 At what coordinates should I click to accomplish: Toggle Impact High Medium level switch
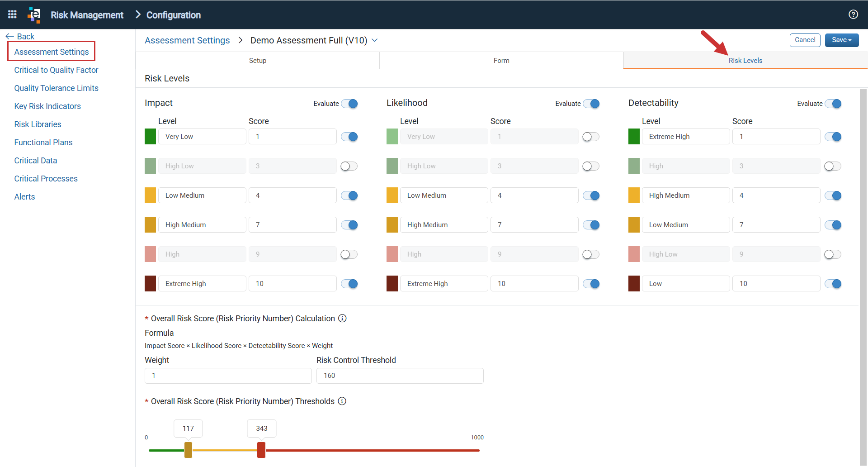tap(349, 225)
